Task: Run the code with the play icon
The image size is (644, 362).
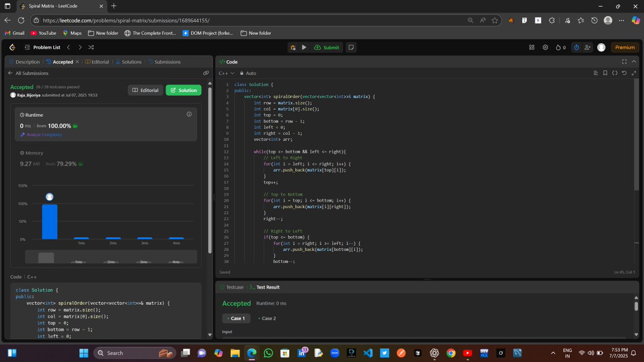Action: coord(304,47)
